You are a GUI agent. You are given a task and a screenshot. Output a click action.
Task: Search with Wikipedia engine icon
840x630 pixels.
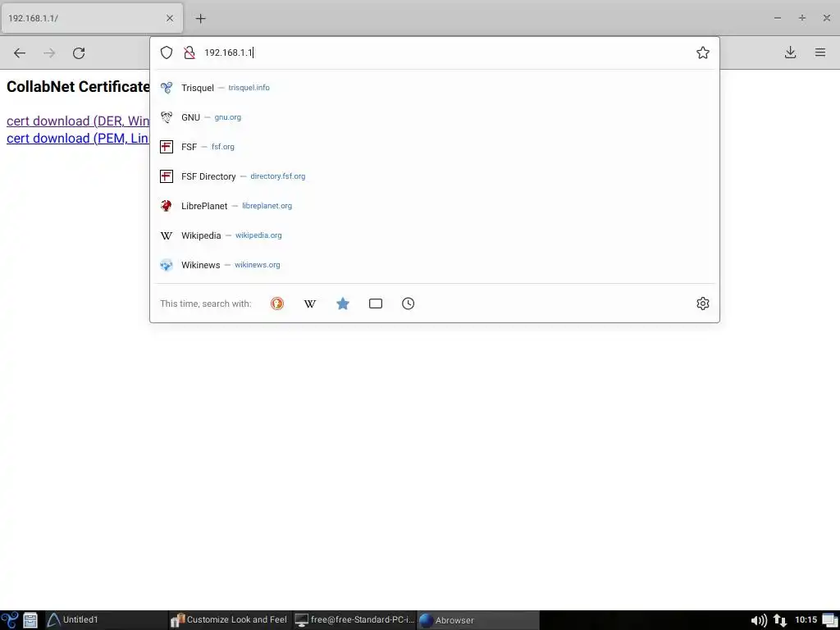pyautogui.click(x=309, y=304)
